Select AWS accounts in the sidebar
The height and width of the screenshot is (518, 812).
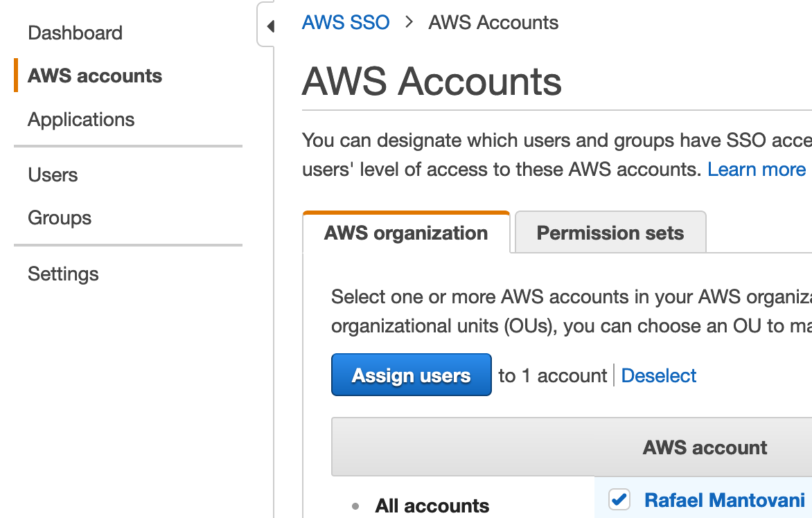(95, 75)
